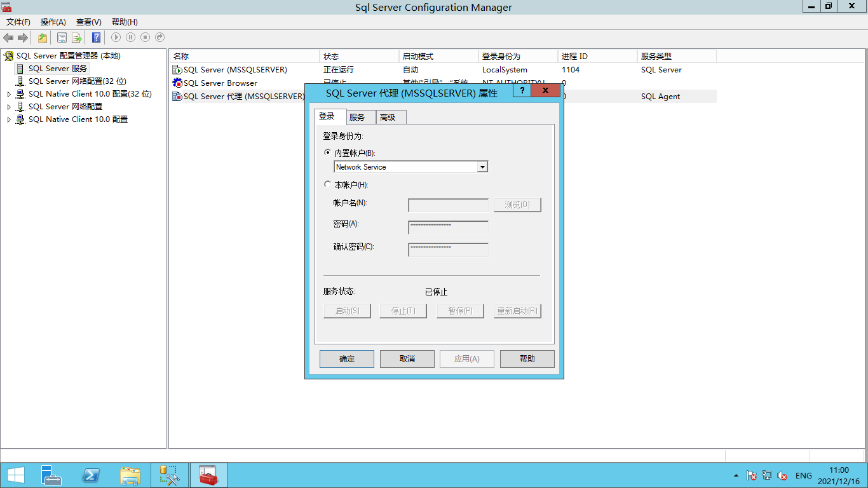
Task: Click the SQL Server Browser service icon
Action: [177, 83]
